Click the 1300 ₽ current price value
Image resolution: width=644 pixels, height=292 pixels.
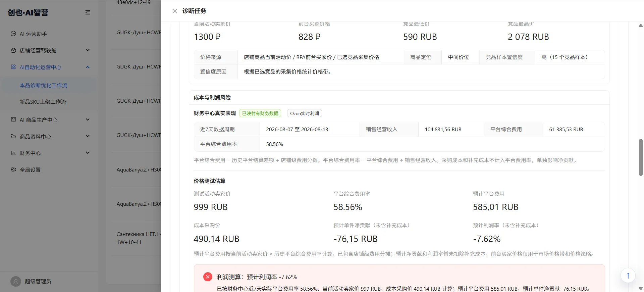click(207, 37)
